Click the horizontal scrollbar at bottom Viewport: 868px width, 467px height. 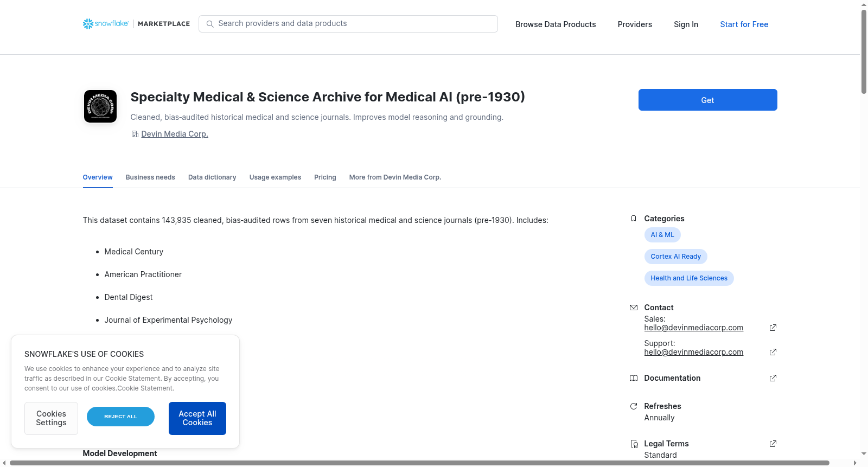(419, 463)
